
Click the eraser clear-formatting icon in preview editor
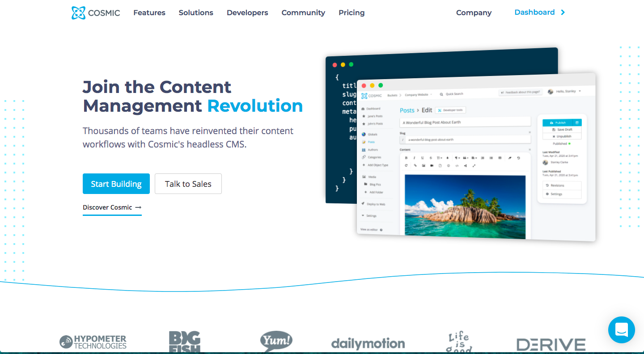click(x=510, y=158)
